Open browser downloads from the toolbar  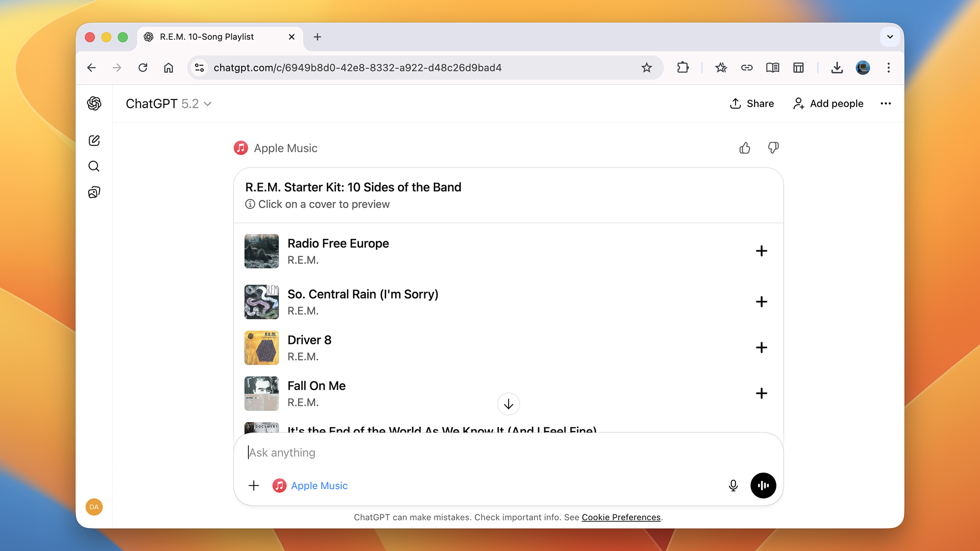tap(837, 68)
